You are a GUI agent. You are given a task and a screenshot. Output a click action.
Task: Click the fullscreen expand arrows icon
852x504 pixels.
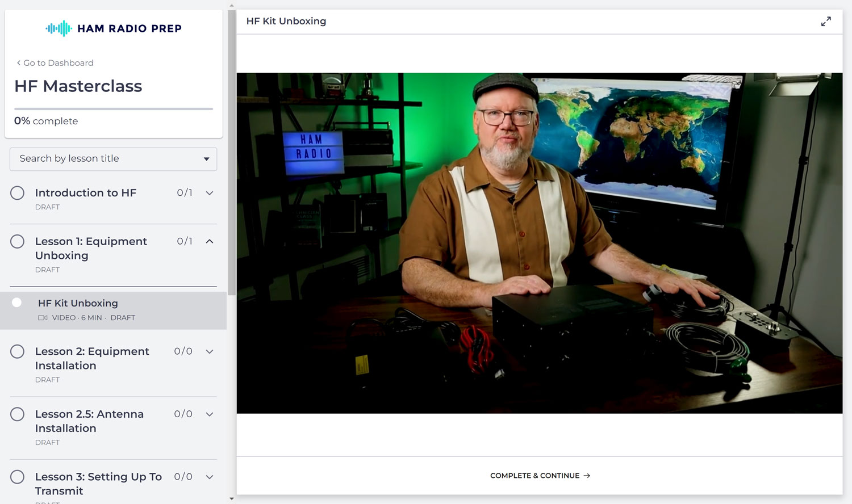[x=826, y=22]
